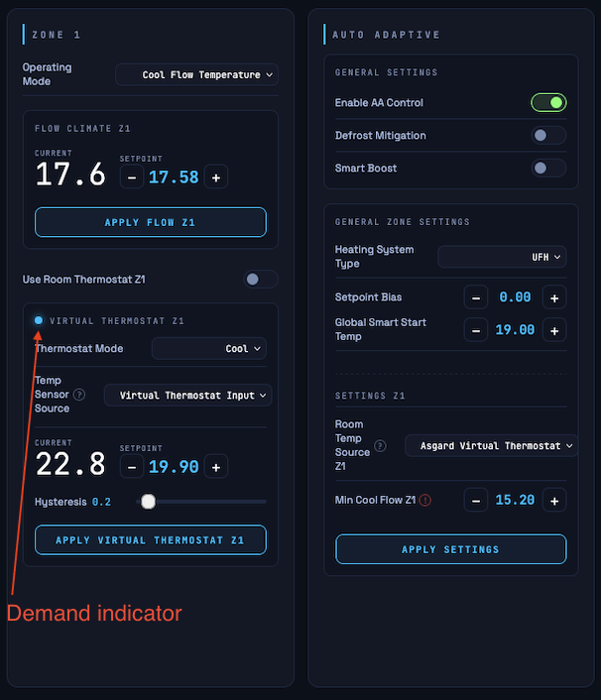Open the Heating System Type UFH dropdown
Image resolution: width=601 pixels, height=700 pixels.
pos(503,257)
